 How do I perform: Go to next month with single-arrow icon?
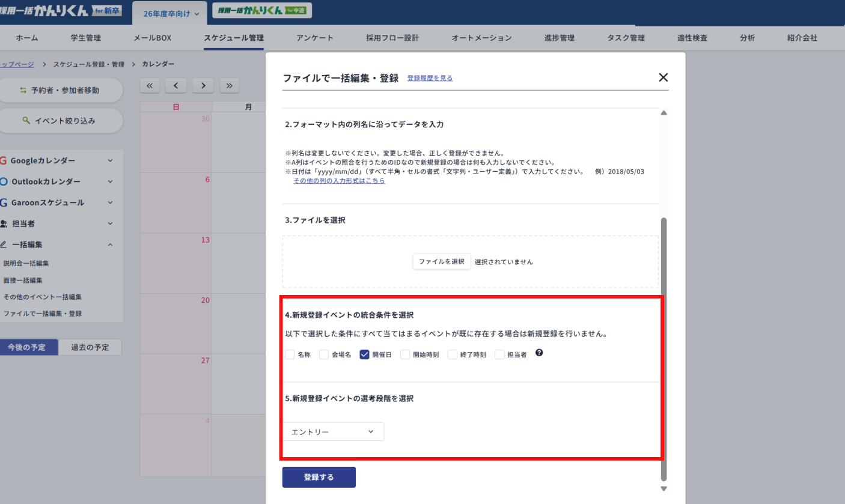(203, 85)
